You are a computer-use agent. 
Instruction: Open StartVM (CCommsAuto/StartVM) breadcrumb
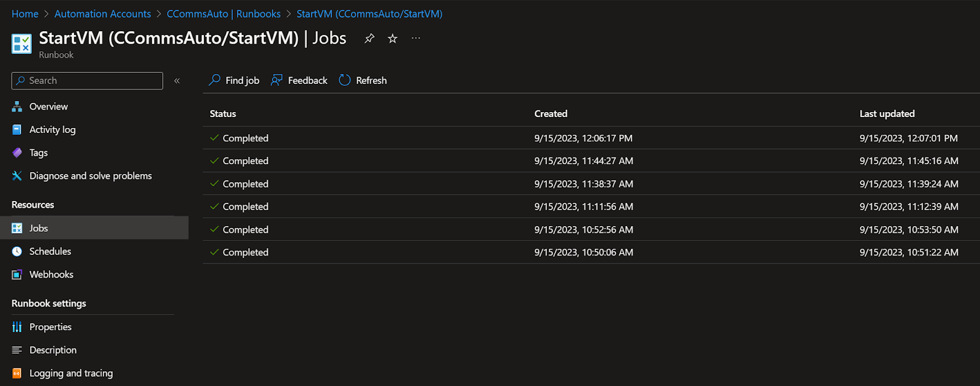(369, 14)
